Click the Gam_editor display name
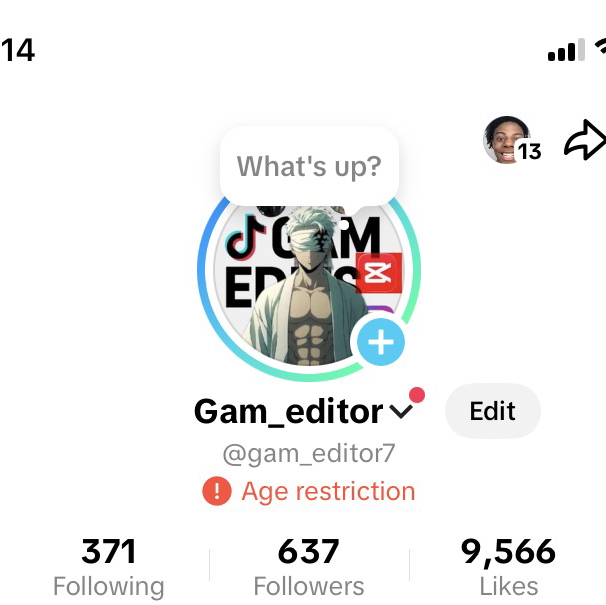The image size is (606, 605). 288,411
